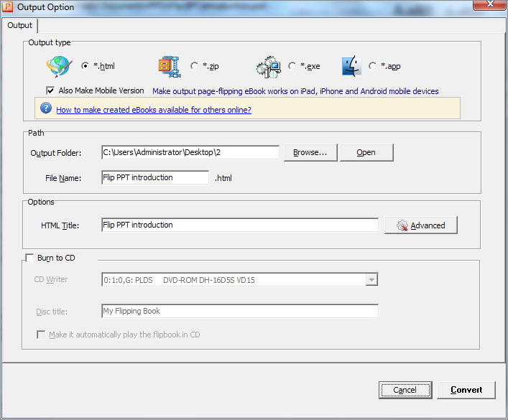Click the mobile devices description text
Image resolution: width=508 pixels, height=420 pixels.
point(295,91)
